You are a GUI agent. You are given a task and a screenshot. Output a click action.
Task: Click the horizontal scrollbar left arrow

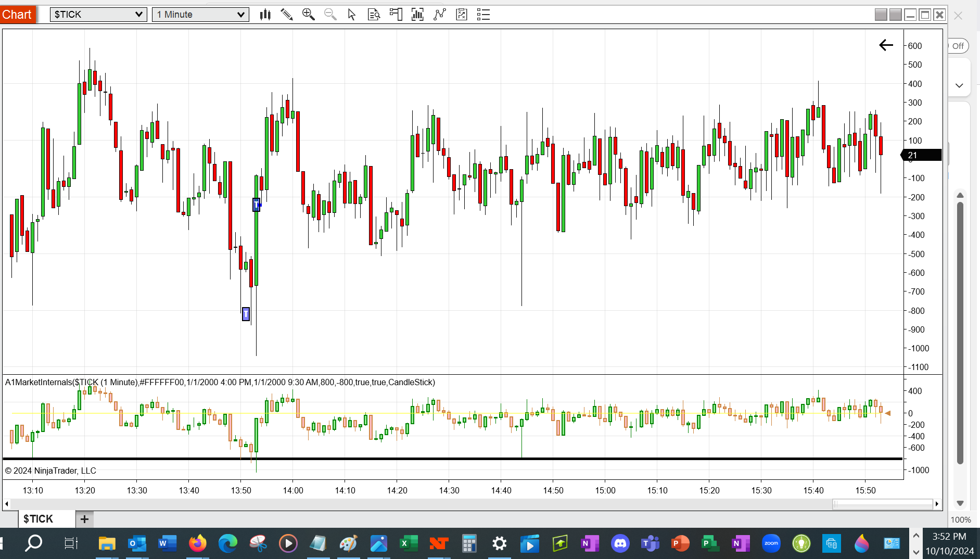(6, 504)
